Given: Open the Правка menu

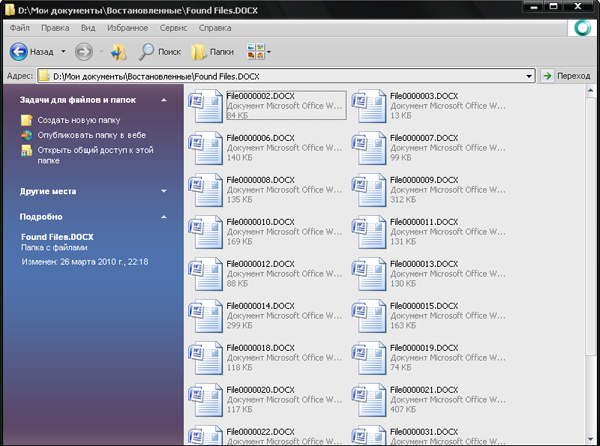Looking at the screenshot, I should 55,28.
